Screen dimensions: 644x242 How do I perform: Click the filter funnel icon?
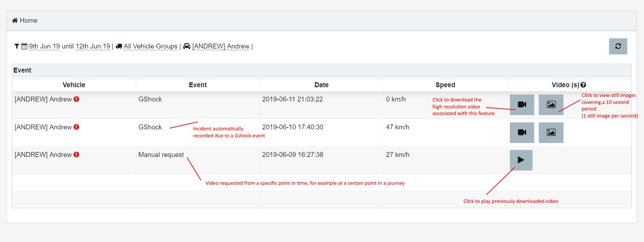[x=17, y=46]
